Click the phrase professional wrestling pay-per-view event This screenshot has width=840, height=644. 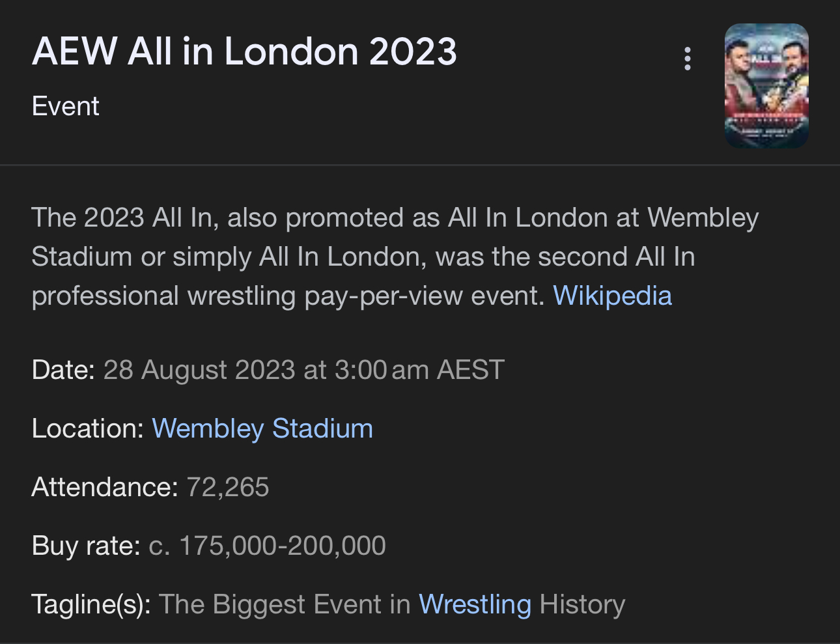pos(288,296)
